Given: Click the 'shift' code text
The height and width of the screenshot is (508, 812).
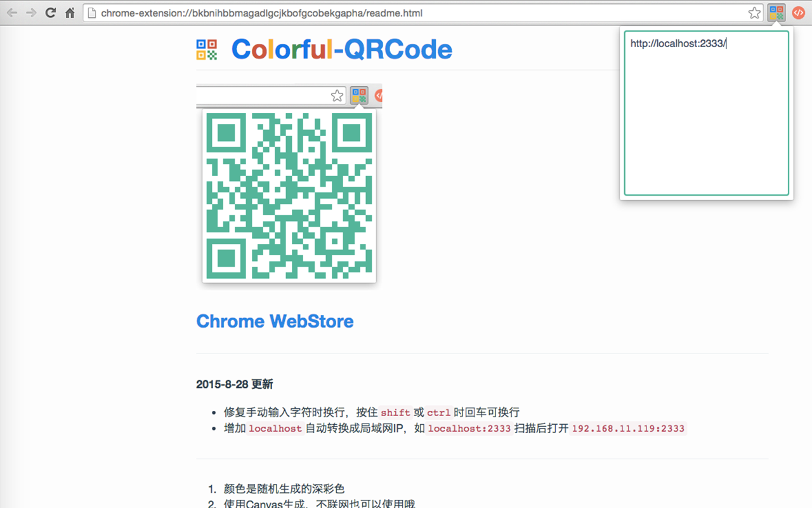Looking at the screenshot, I should click(395, 413).
